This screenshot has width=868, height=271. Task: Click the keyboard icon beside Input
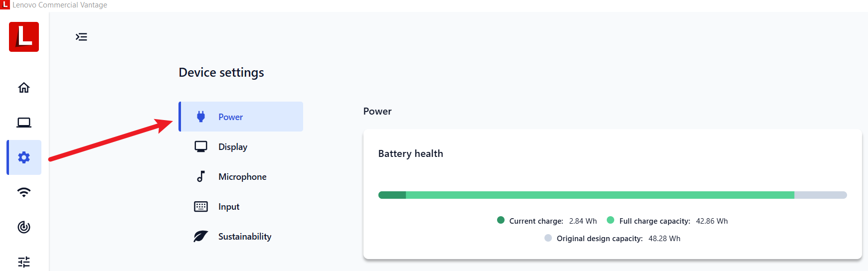pyautogui.click(x=201, y=206)
